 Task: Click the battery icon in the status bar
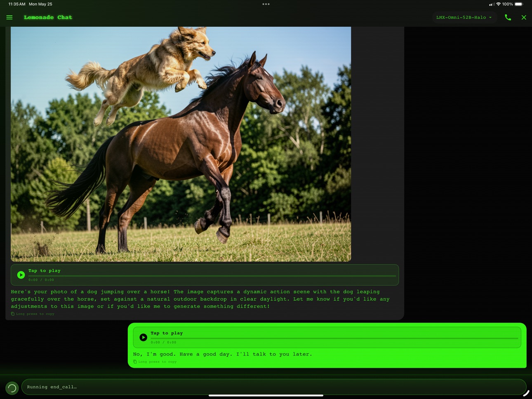tap(519, 4)
